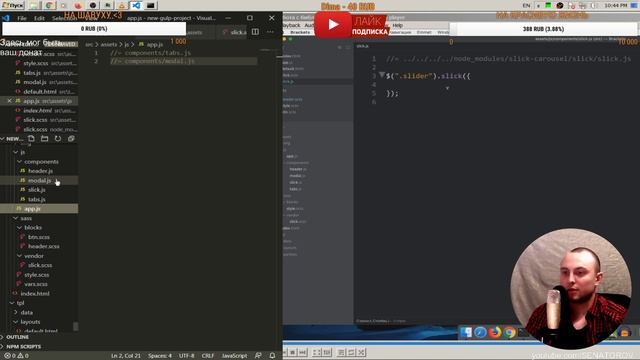
Task: Click the VS Code logo in the title bar
Action: coord(6,18)
